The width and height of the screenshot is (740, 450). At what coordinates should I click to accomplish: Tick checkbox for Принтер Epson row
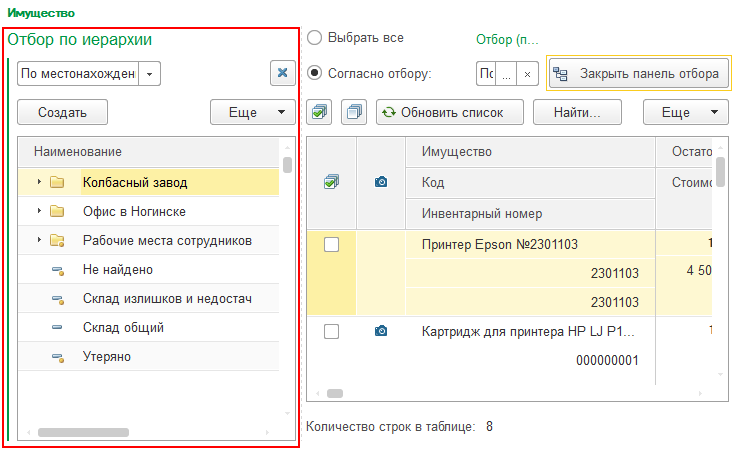332,245
